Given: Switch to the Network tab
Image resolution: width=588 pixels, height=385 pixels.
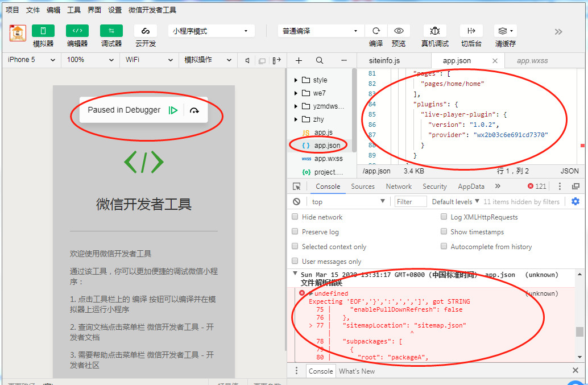Looking at the screenshot, I should pos(399,187).
